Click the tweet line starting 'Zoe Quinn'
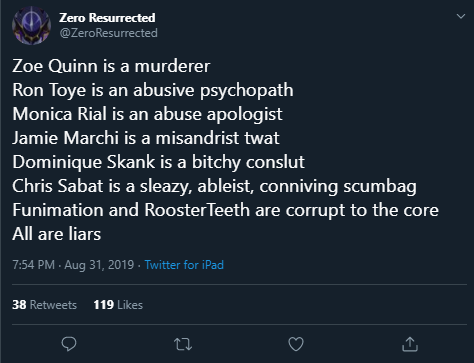Viewport: 474px width, 363px height. tap(111, 66)
